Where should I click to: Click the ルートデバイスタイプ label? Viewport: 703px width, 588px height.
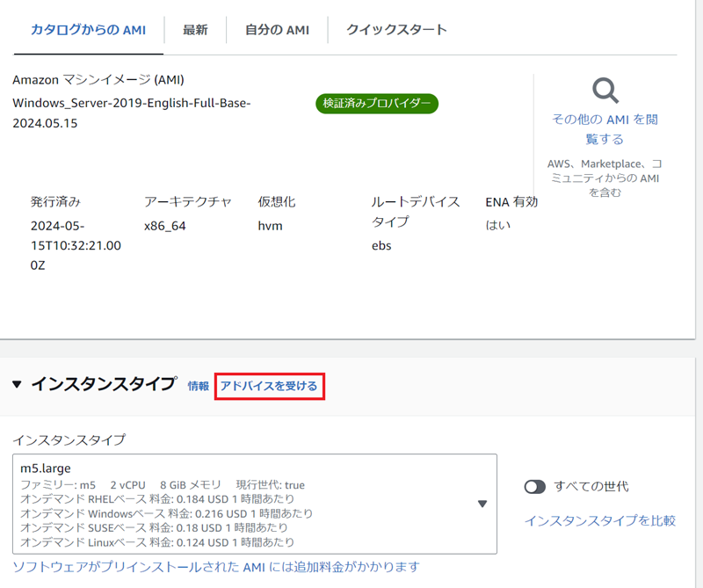coord(416,212)
